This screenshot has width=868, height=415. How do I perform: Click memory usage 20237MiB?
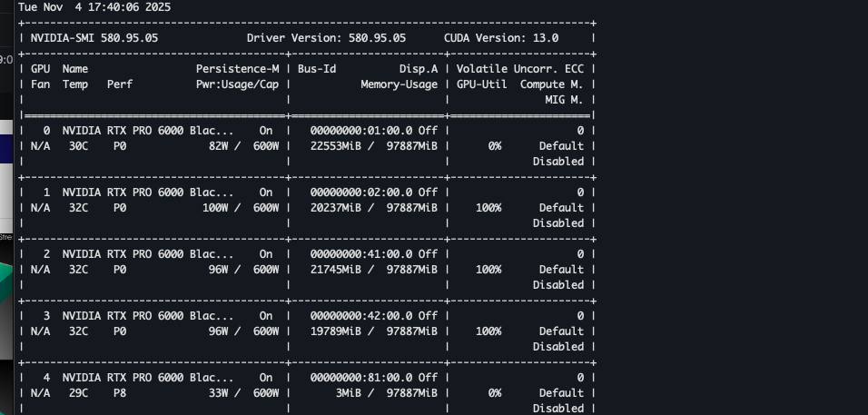click(x=335, y=208)
